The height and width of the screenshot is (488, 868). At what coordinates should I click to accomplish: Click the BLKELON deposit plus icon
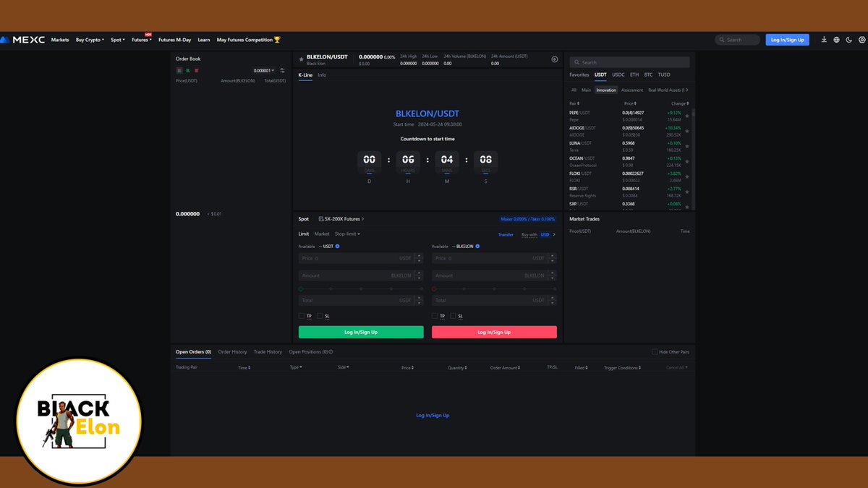click(x=477, y=246)
